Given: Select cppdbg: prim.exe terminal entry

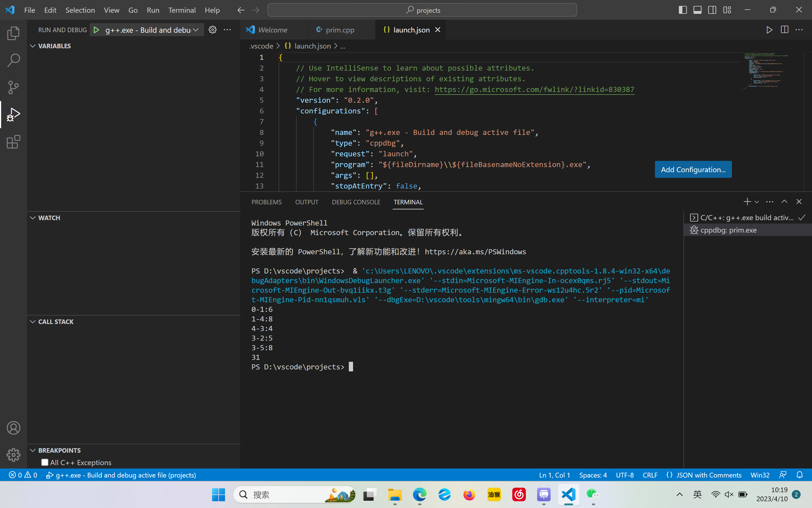Looking at the screenshot, I should point(748,230).
